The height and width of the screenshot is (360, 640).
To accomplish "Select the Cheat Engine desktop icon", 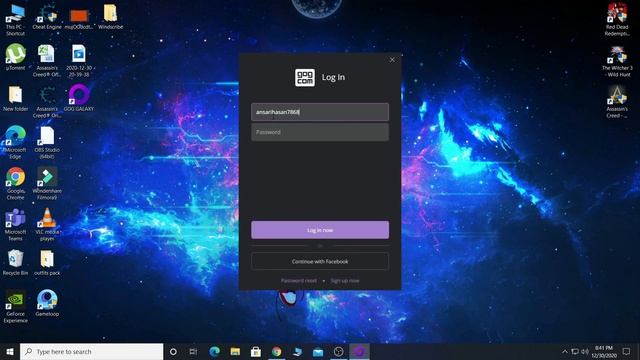I will (x=47, y=17).
